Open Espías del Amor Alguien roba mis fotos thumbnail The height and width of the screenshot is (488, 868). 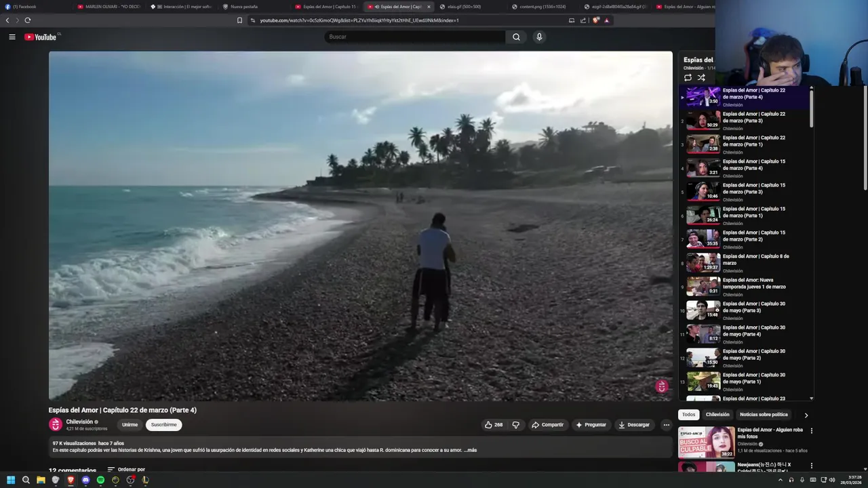coord(707,442)
